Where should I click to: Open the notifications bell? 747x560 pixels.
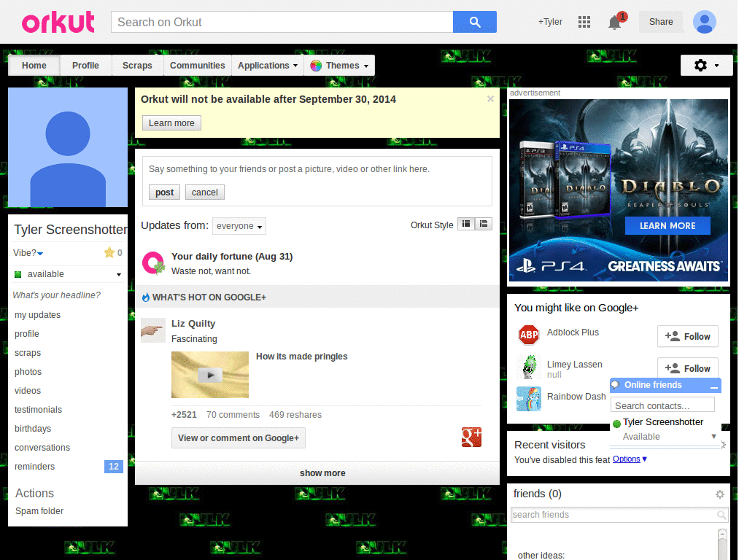click(x=614, y=23)
